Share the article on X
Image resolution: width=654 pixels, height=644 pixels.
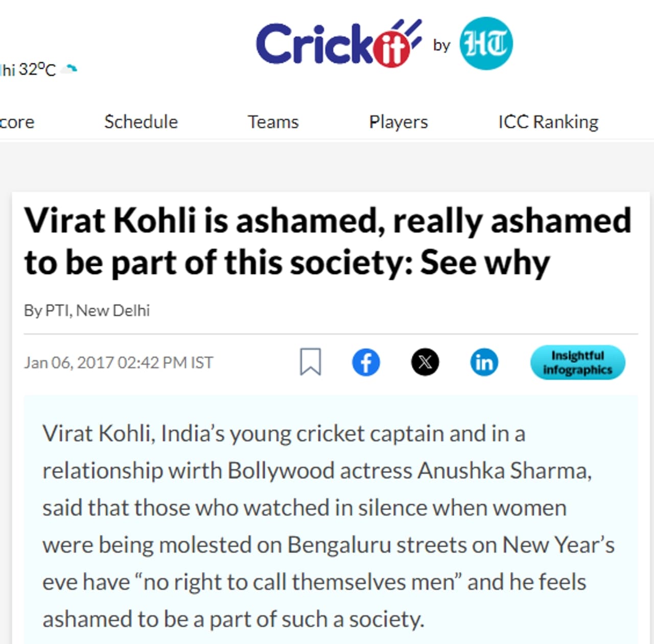pos(425,362)
